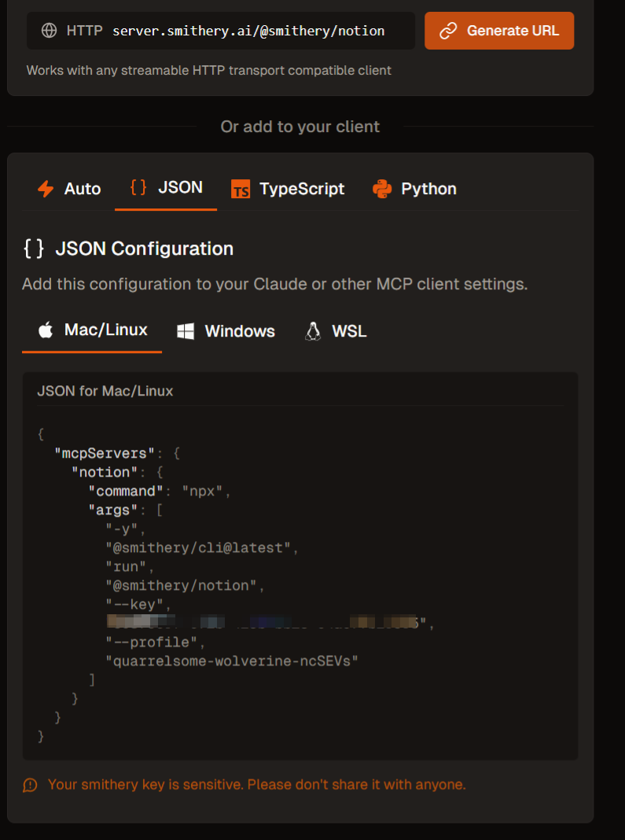Screen dimensions: 625x840
Task: Click the "--key" argument line
Action: click(138, 604)
